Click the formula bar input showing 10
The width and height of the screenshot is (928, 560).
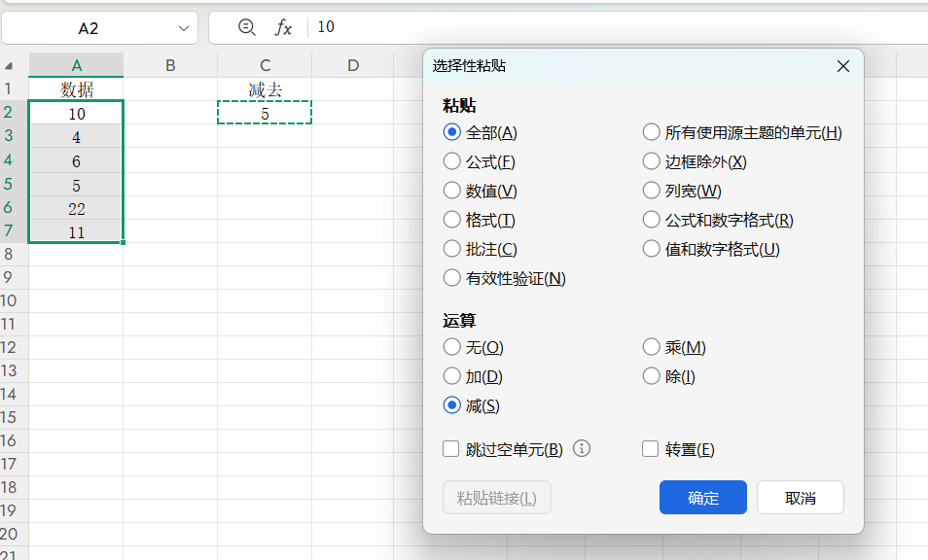point(584,27)
